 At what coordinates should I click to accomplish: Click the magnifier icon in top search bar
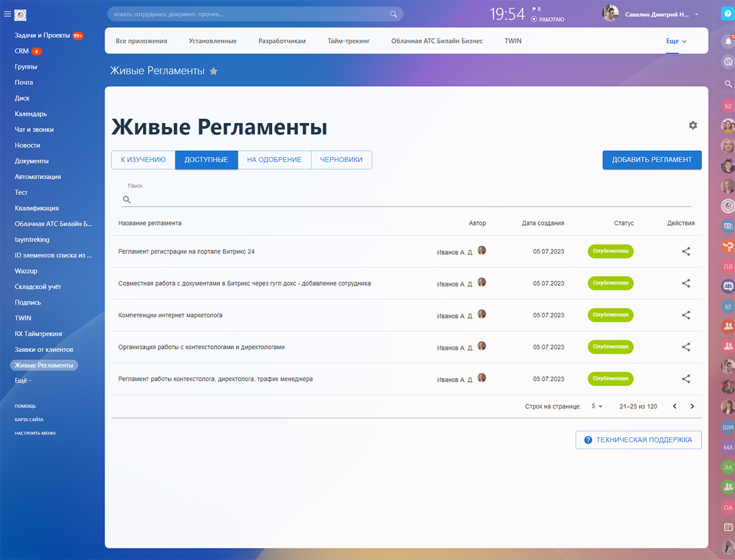[x=393, y=14]
